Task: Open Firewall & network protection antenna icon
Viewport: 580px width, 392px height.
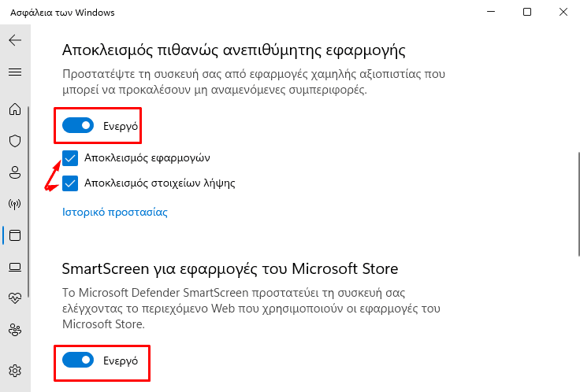Action: click(15, 204)
